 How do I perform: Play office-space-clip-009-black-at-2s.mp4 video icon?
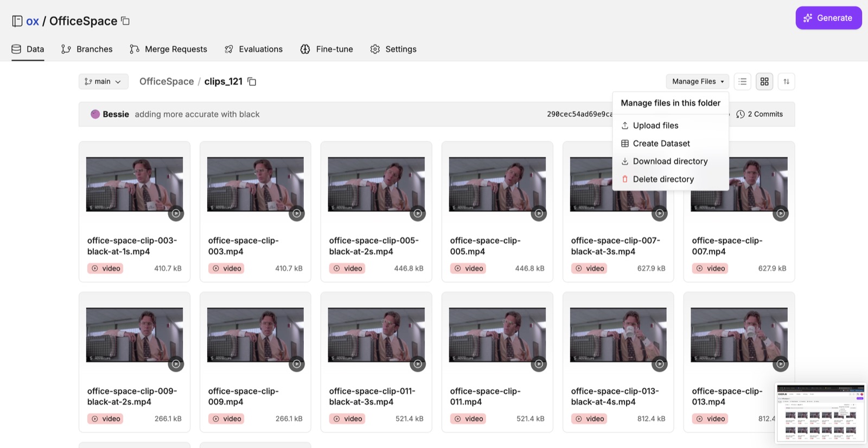(176, 364)
